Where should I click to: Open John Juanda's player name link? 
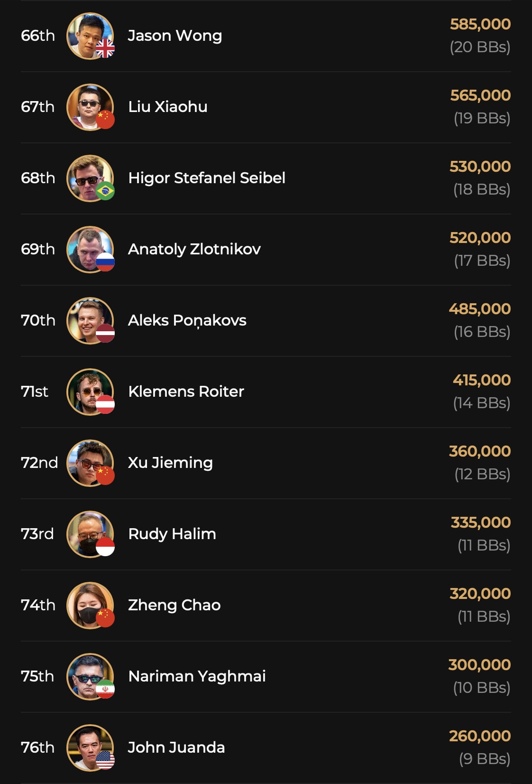pyautogui.click(x=176, y=747)
